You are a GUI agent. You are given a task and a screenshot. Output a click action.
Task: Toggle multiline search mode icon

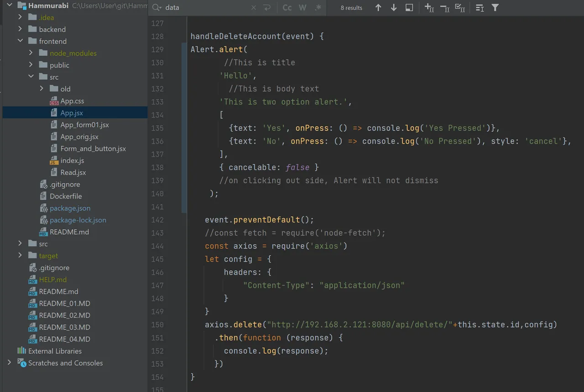click(480, 8)
